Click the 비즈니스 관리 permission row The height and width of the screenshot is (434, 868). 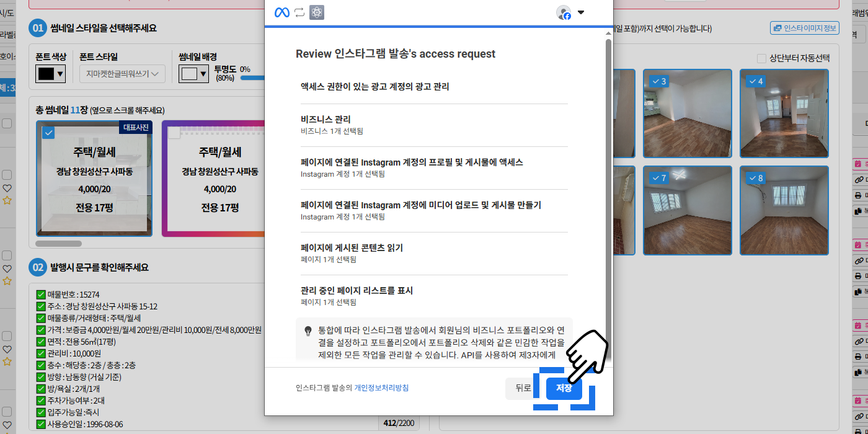click(434, 125)
